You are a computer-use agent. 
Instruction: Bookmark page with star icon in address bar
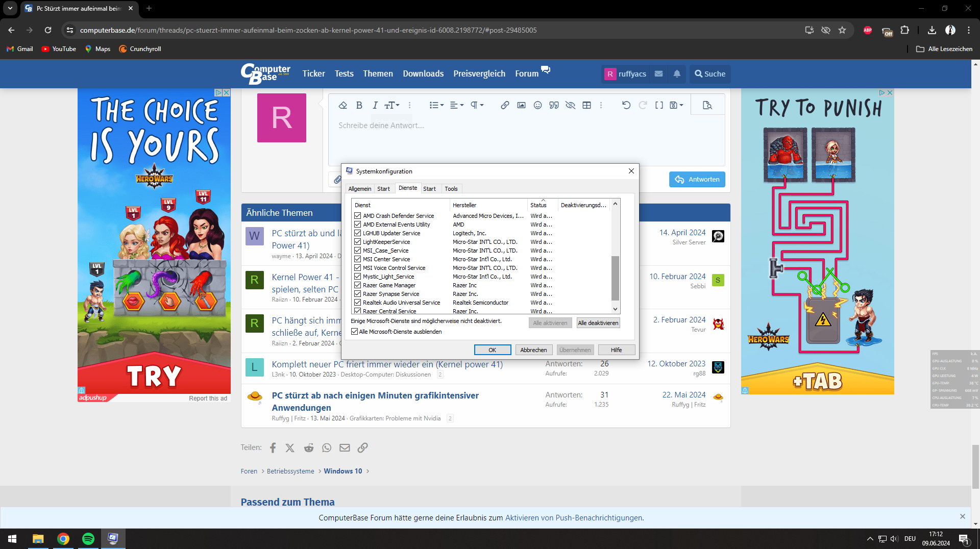point(842,30)
